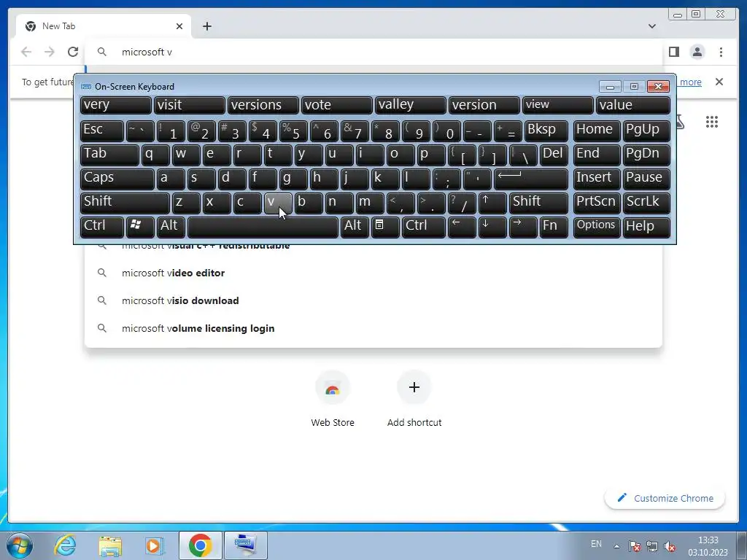The image size is (747, 560).
Task: Click Chrome's back navigation arrow
Action: (26, 52)
